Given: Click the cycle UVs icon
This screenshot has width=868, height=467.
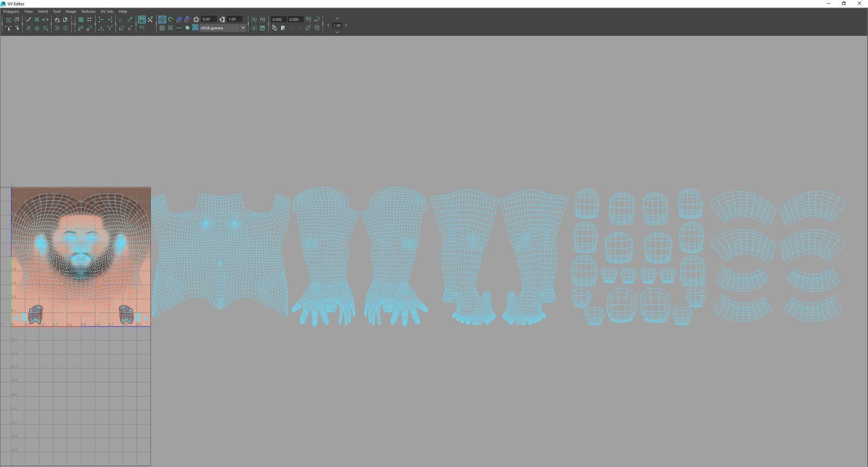Looking at the screenshot, I should pyautogui.click(x=317, y=28).
